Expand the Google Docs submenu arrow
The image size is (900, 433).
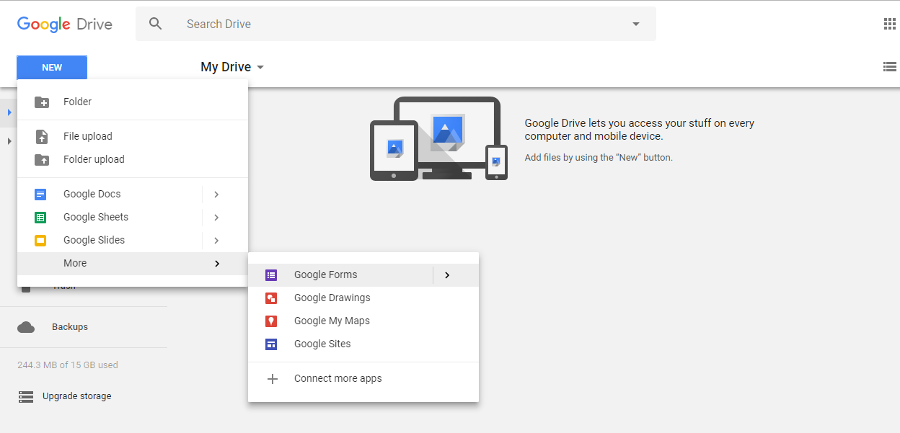tap(216, 195)
